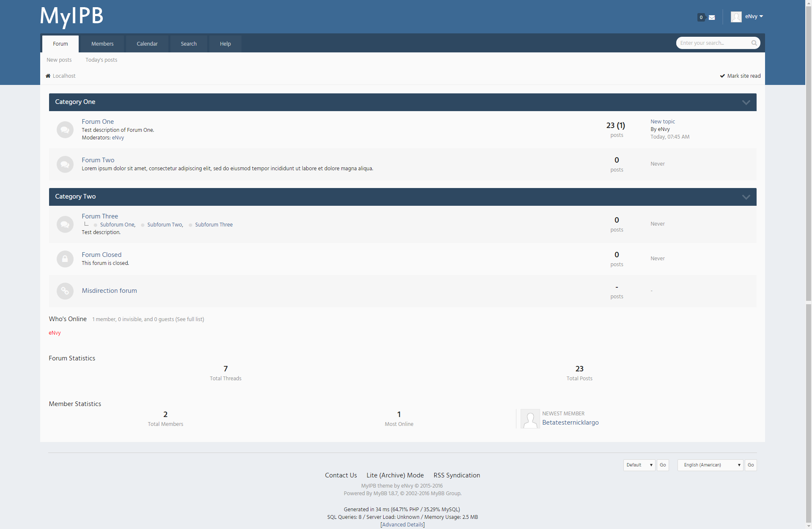
Task: Click the Forum Three status bubble icon
Action: [65, 224]
